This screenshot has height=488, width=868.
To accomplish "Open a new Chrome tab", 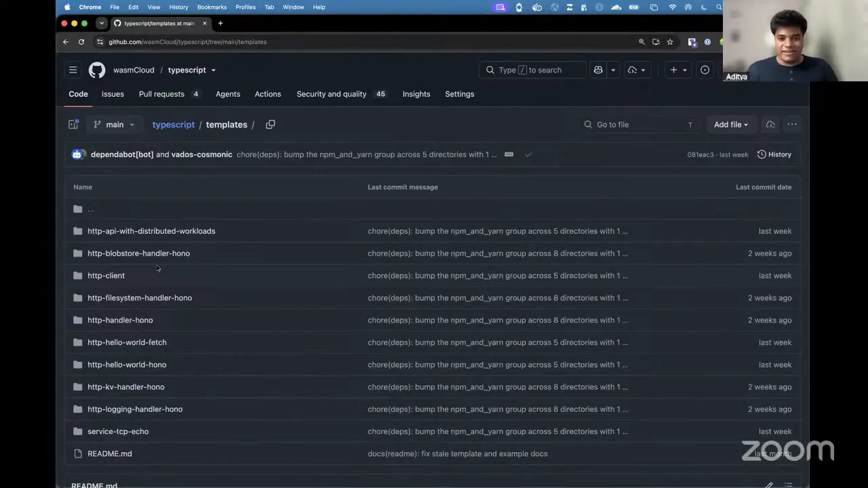I will [x=220, y=23].
